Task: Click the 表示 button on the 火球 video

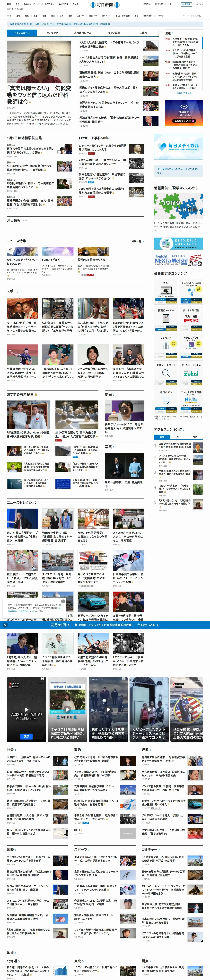Action: pos(26,736)
